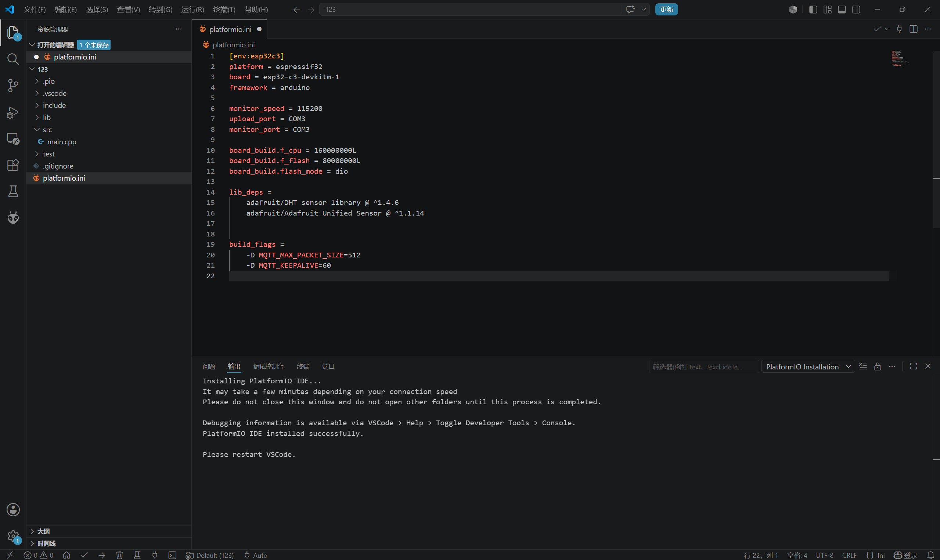The height and width of the screenshot is (560, 940).
Task: Open the Remote Explorer view
Action: pyautogui.click(x=13, y=138)
